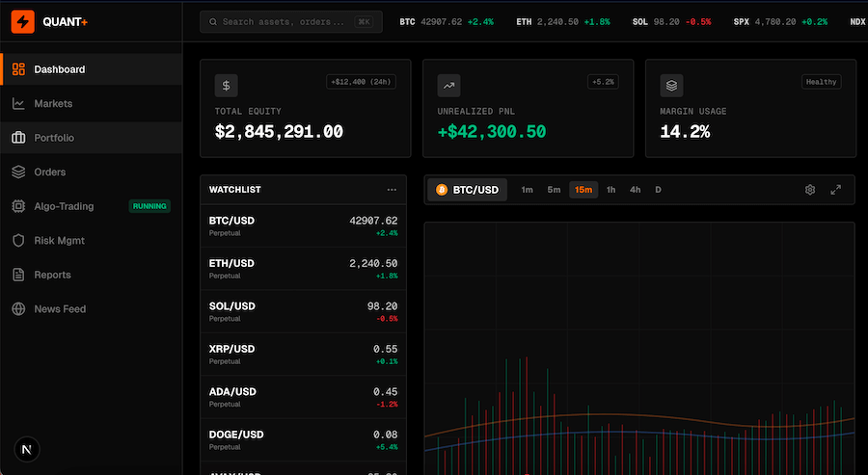Click the Healthy margin status badge
868x475 pixels.
click(821, 82)
